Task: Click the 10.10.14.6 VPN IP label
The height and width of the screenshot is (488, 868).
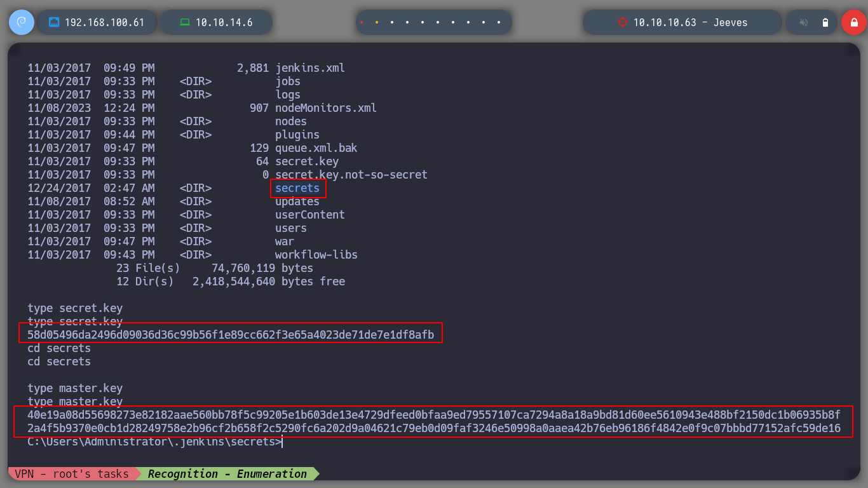Action: coord(224,22)
